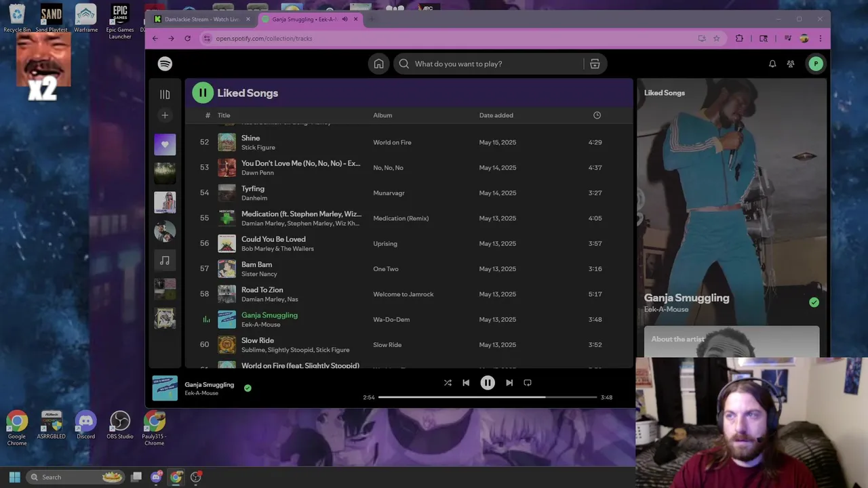Click taskbar Search box
Screen dimensions: 868x488
(75, 477)
